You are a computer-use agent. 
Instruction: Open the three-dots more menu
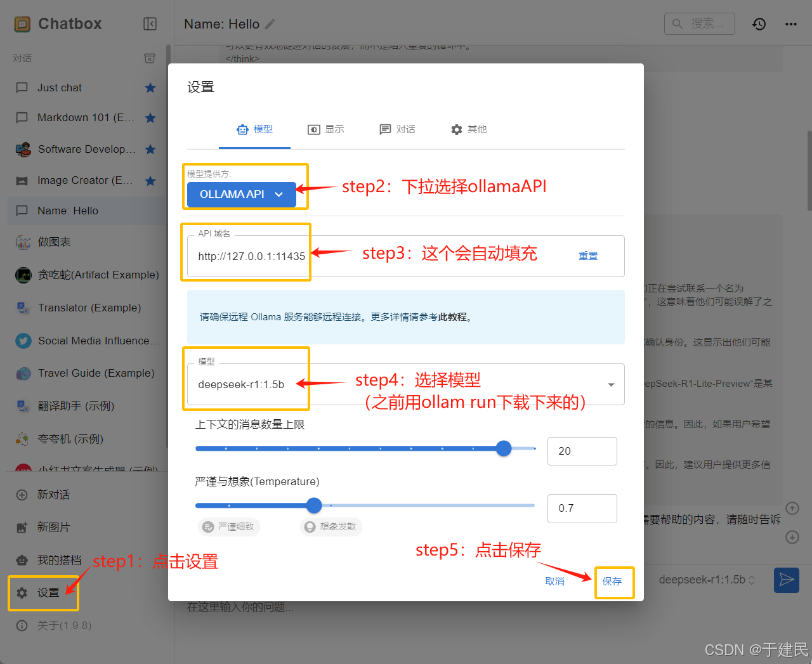point(790,24)
